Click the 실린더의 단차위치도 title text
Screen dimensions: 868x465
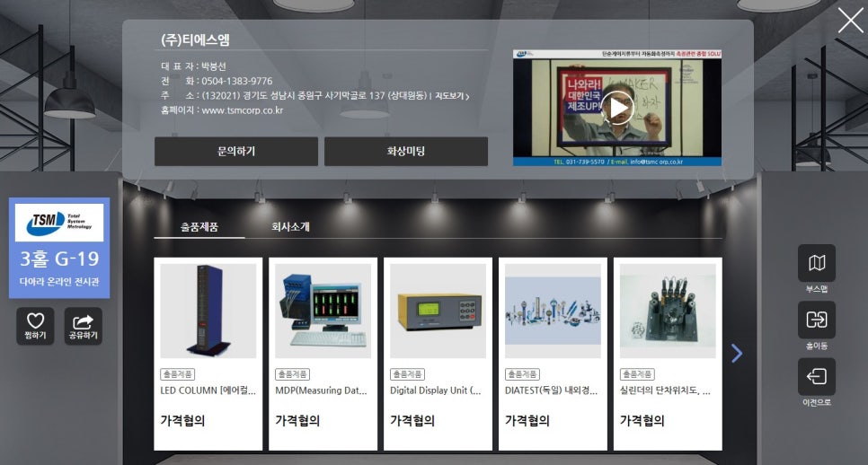click(x=665, y=390)
